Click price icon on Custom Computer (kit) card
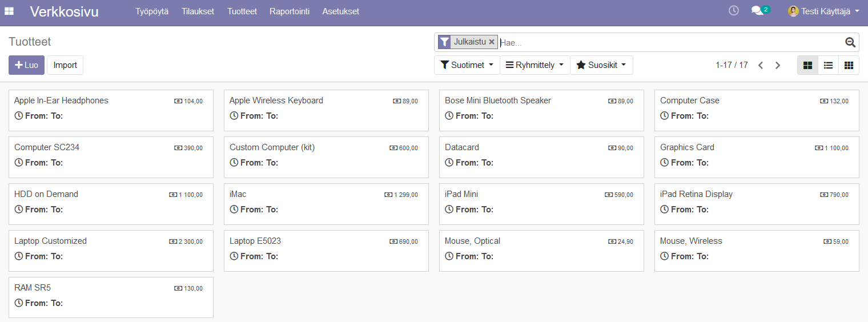The width and height of the screenshot is (868, 322). tap(393, 148)
